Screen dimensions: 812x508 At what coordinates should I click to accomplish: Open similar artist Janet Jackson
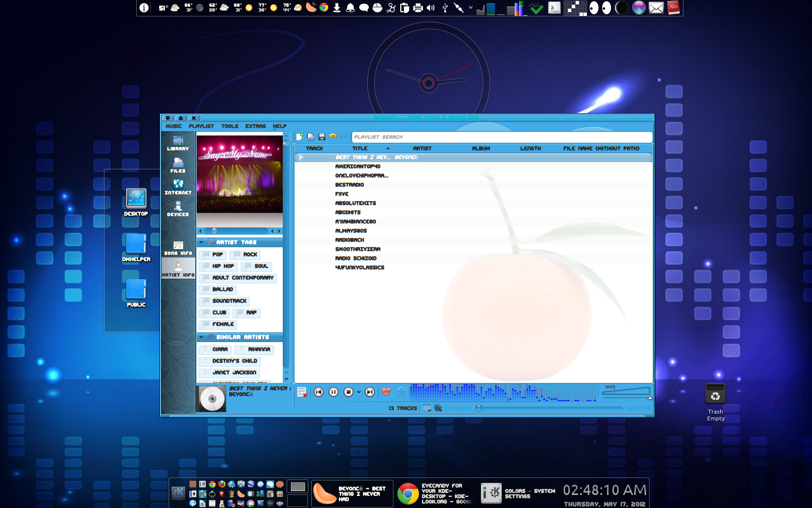[230, 373]
